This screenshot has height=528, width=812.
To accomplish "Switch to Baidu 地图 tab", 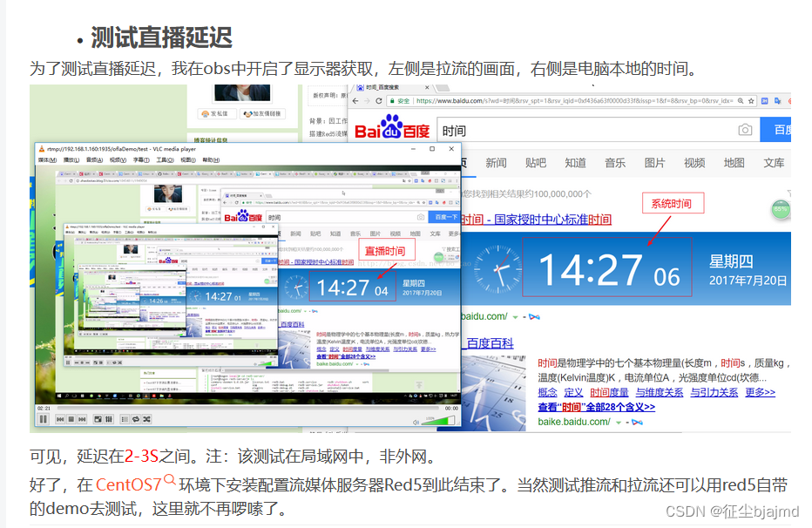I will click(734, 163).
